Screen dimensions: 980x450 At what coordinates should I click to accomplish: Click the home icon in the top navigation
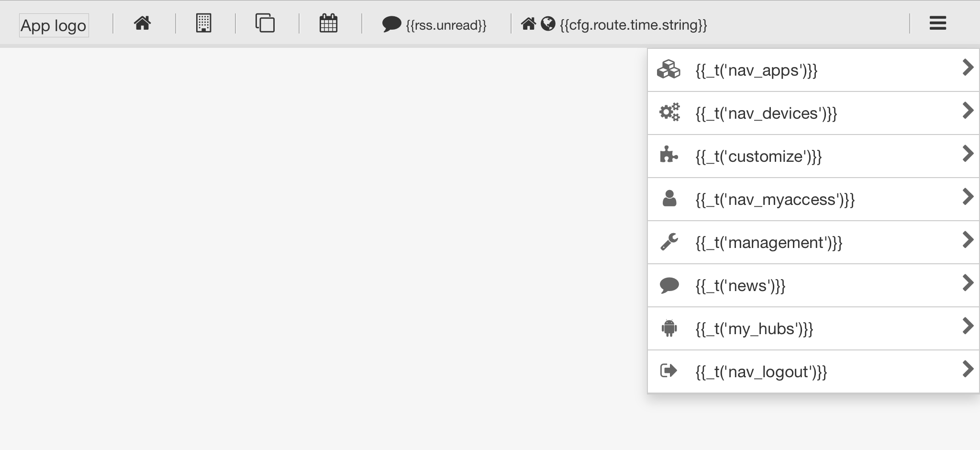click(x=142, y=23)
